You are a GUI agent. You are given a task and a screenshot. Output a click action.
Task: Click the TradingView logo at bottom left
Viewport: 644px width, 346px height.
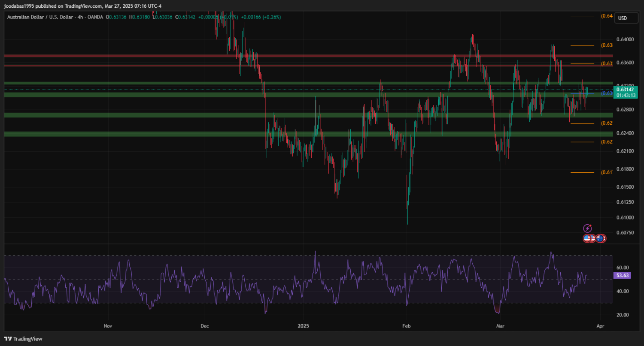click(x=23, y=339)
